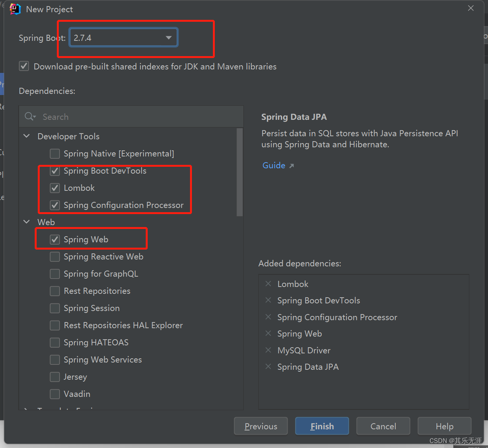Uncheck the Spring Web checkbox

55,239
